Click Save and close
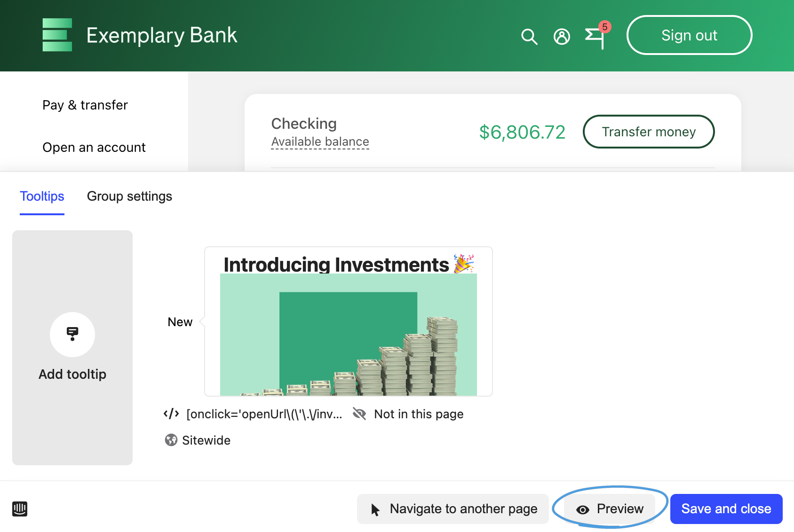 pyautogui.click(x=726, y=509)
